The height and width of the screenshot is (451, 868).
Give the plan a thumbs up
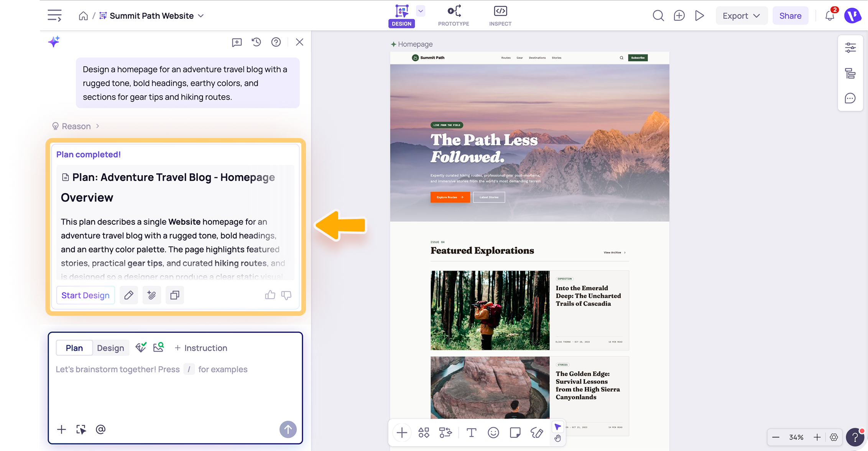pyautogui.click(x=270, y=295)
